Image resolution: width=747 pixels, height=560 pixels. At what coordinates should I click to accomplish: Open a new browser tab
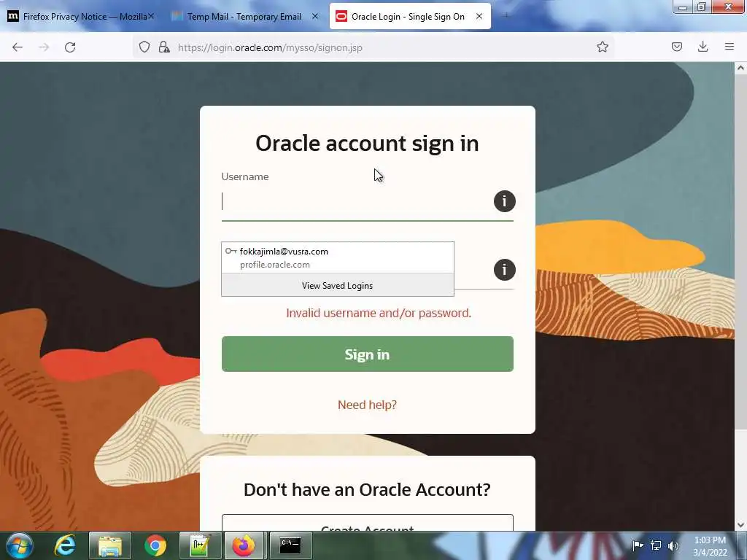coord(506,16)
